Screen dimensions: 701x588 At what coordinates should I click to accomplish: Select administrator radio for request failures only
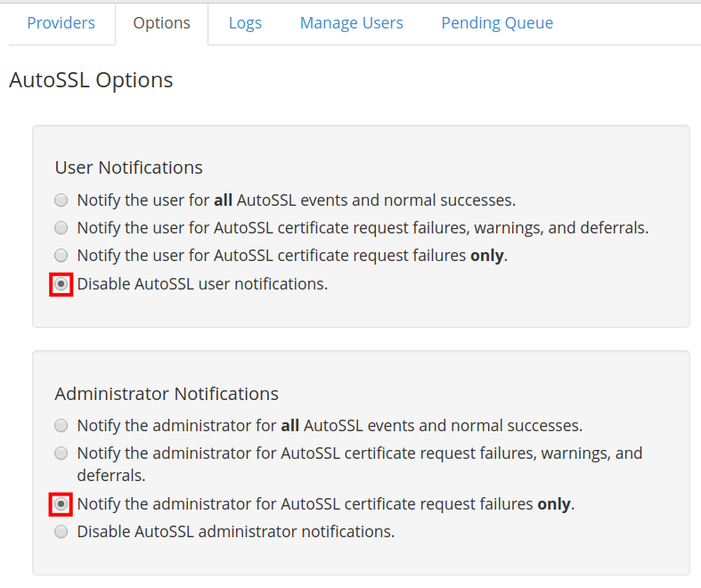61,503
